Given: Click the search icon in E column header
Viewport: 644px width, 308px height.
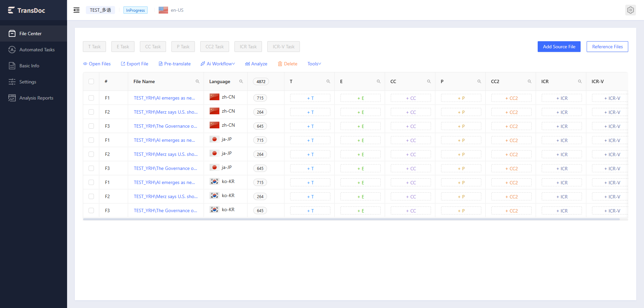Looking at the screenshot, I should click(379, 81).
